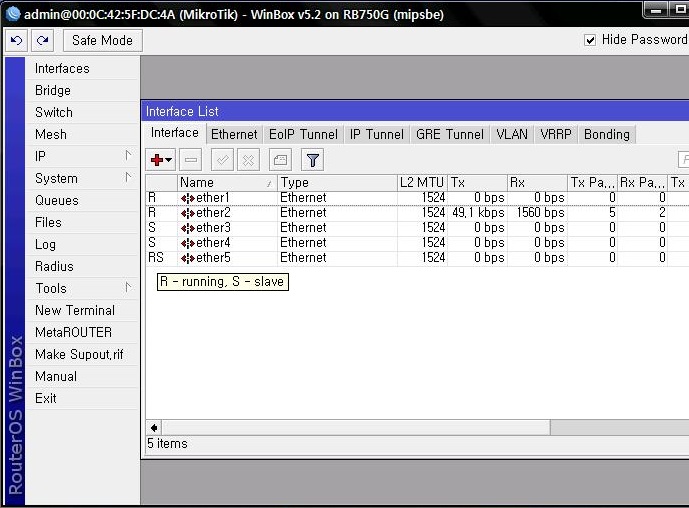Click the Enable checkmark icon
This screenshot has height=508, width=689.
pyautogui.click(x=222, y=160)
